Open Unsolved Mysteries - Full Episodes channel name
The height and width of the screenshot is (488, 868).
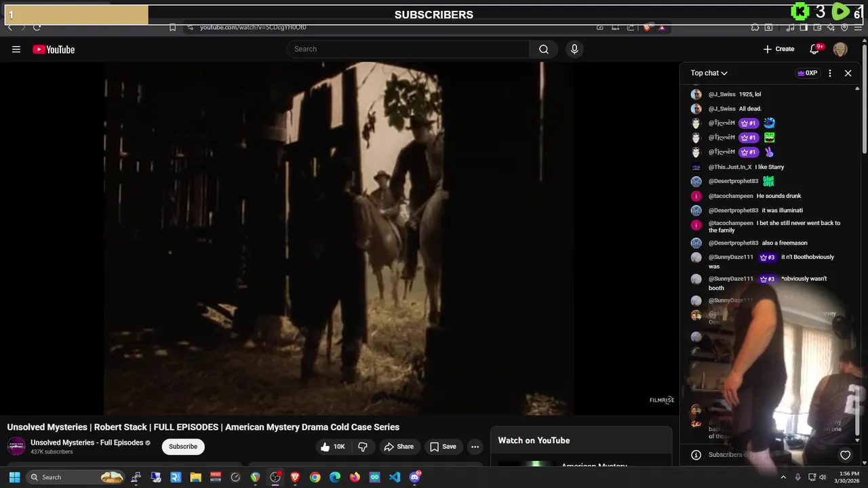pyautogui.click(x=87, y=443)
